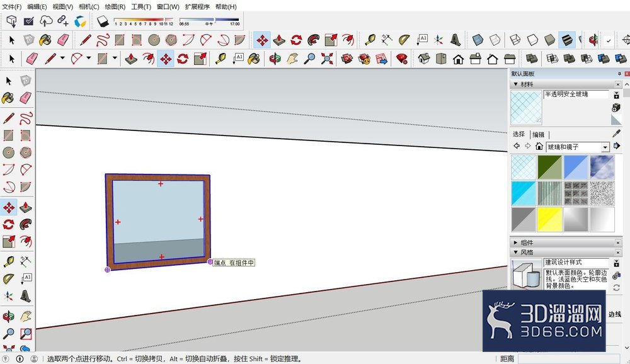Go back in materials browser

[517, 146]
